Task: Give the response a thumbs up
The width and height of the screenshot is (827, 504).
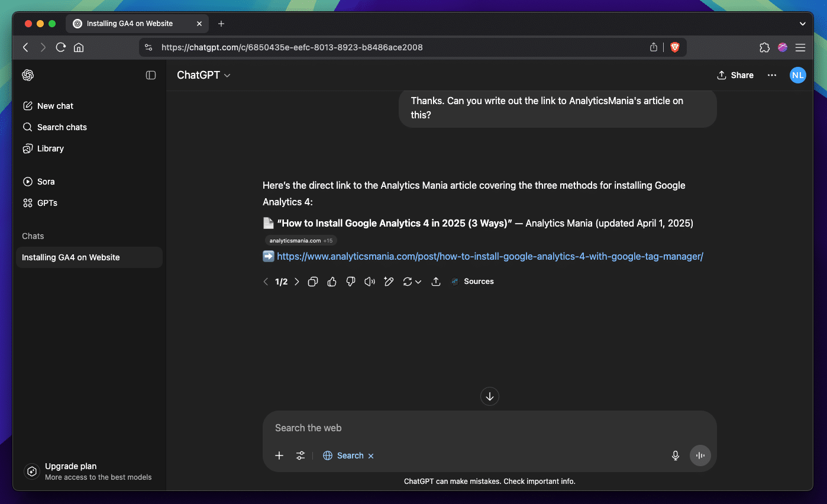Action: click(332, 282)
